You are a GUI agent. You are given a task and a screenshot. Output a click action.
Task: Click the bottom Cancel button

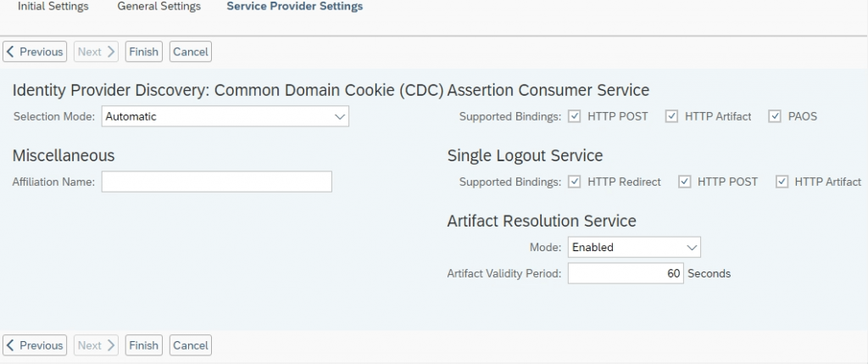pos(191,345)
